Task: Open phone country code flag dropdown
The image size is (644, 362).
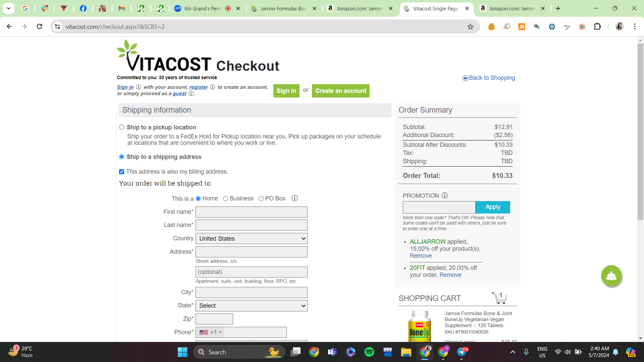Action: (x=210, y=332)
